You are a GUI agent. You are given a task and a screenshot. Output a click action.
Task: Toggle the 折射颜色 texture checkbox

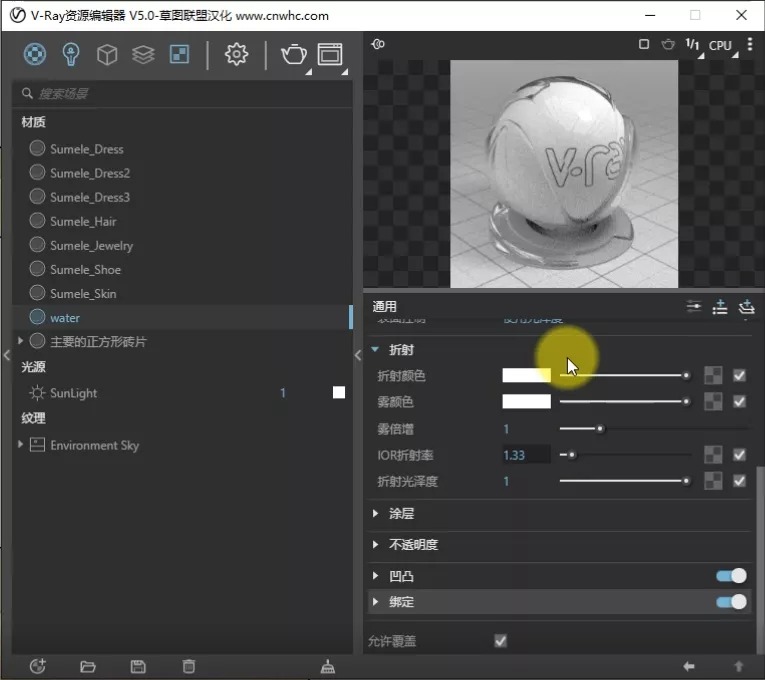pyautogui.click(x=740, y=375)
